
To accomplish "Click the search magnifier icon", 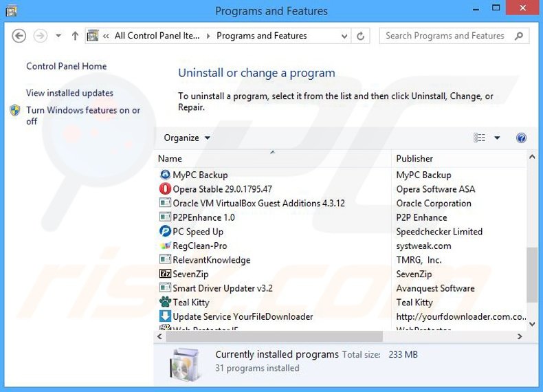I will (x=518, y=36).
